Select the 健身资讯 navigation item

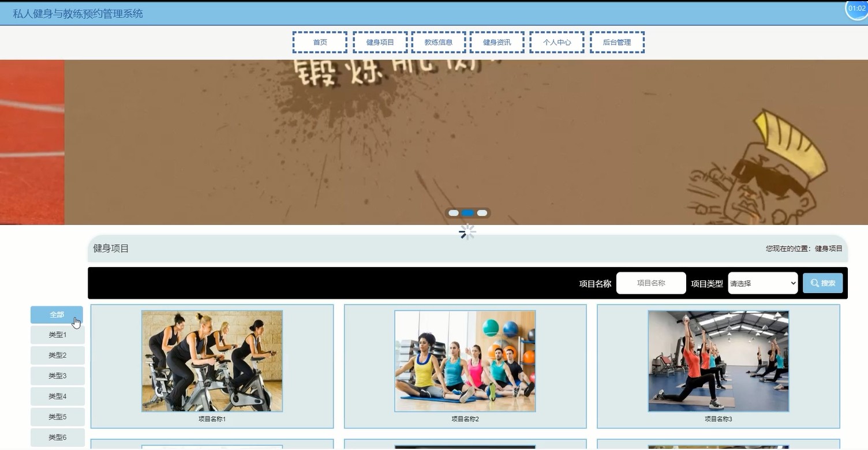coord(497,42)
